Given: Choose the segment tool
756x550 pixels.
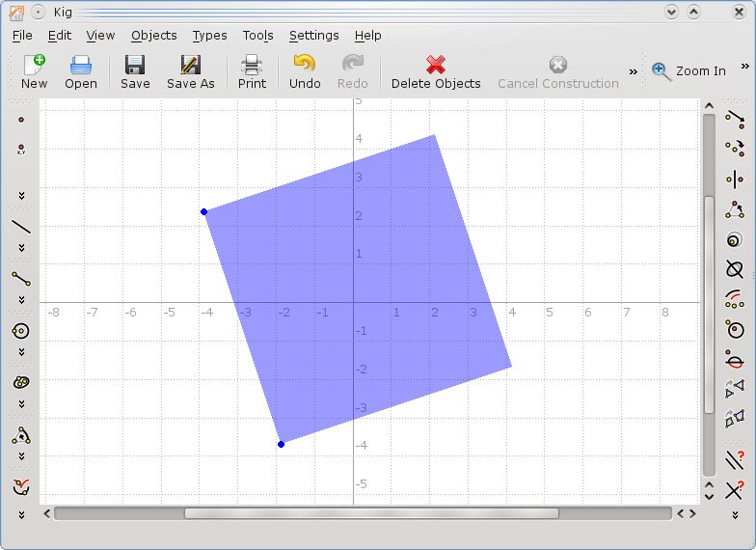Looking at the screenshot, I should click(x=21, y=278).
